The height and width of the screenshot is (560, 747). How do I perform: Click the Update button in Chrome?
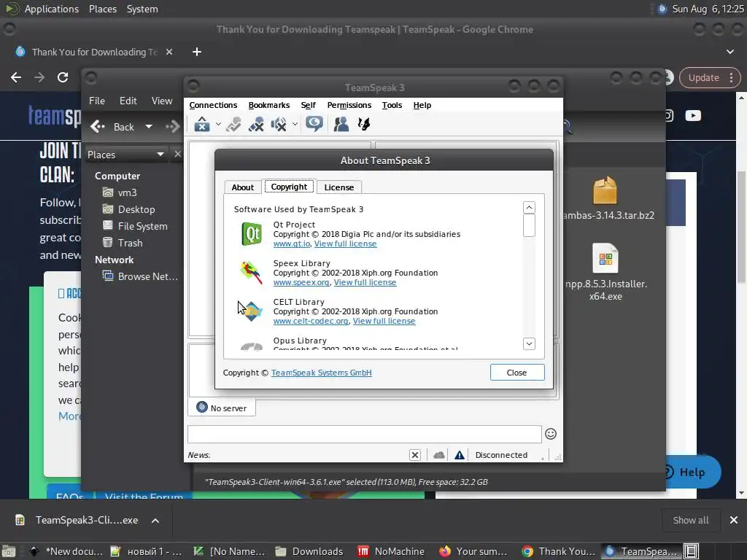click(703, 77)
